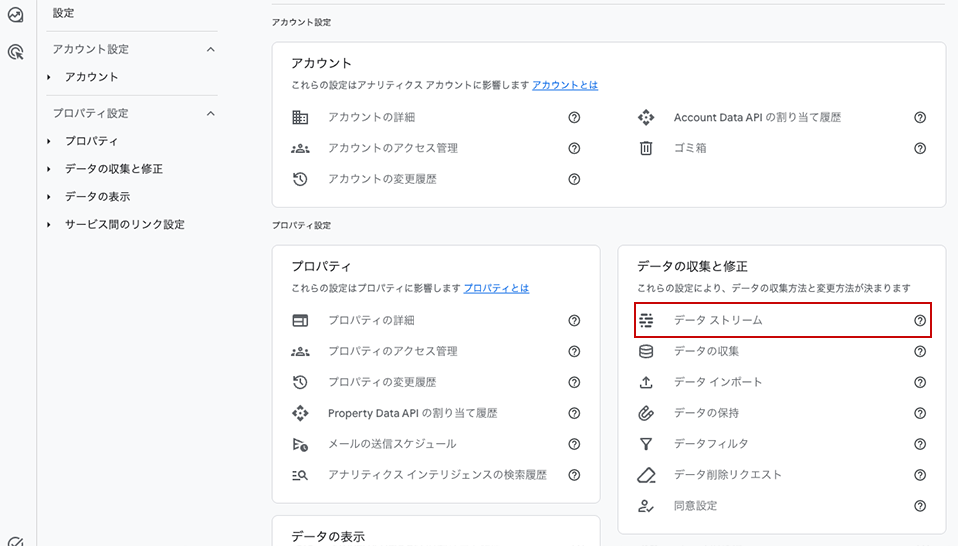Select プロパティ in the sidebar

(92, 141)
